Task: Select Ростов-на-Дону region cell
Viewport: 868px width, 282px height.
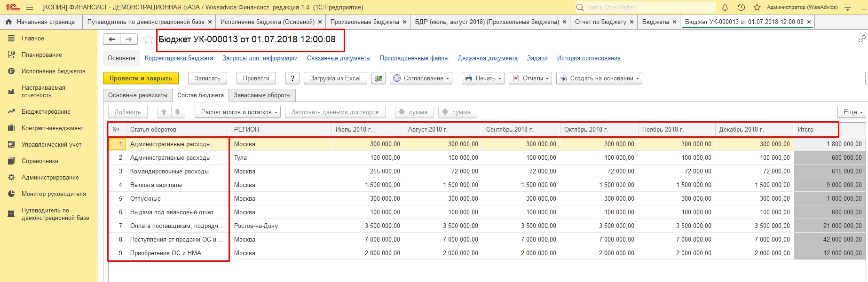Action: pyautogui.click(x=281, y=226)
